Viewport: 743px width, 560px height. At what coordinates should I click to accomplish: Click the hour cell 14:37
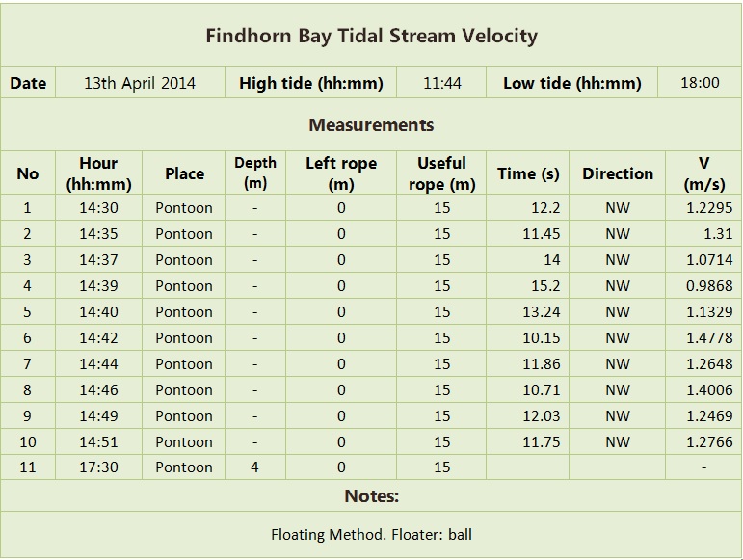tap(98, 260)
